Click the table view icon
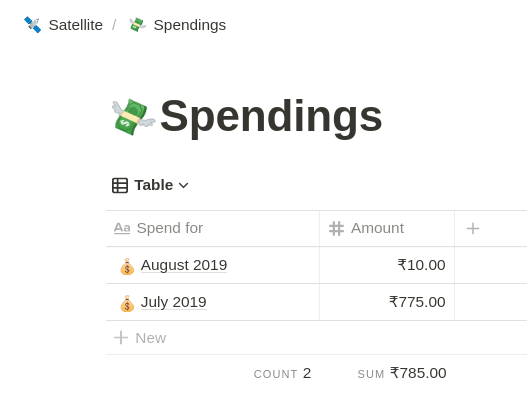Viewport: 527px width, 420px height. click(120, 185)
